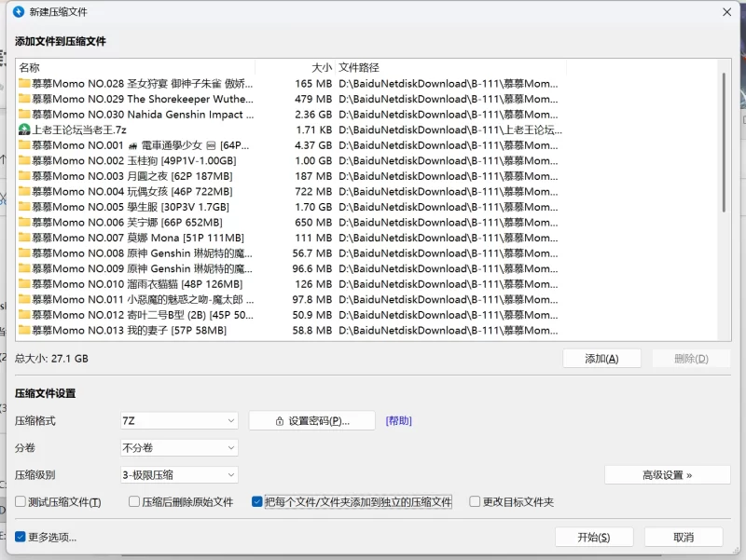Viewport: 746px width, 560px height.
Task: Click folder icon of Momo NO.001 row
Action: click(x=24, y=145)
